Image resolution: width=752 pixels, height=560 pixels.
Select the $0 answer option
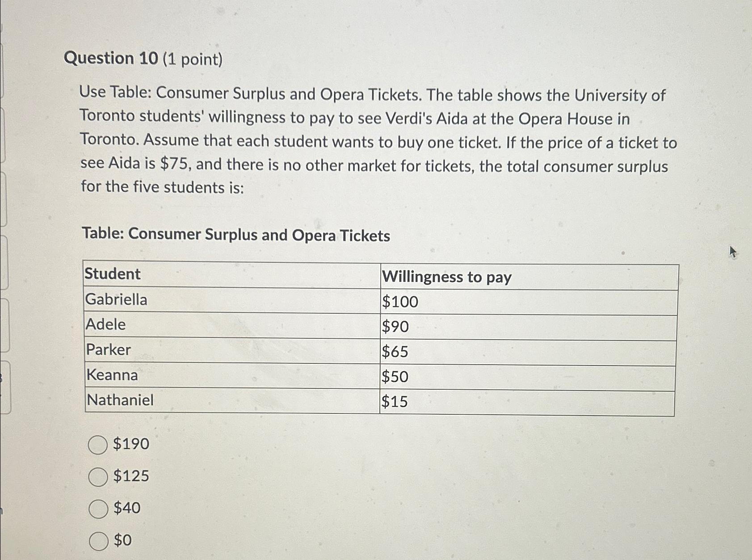pyautogui.click(x=98, y=541)
